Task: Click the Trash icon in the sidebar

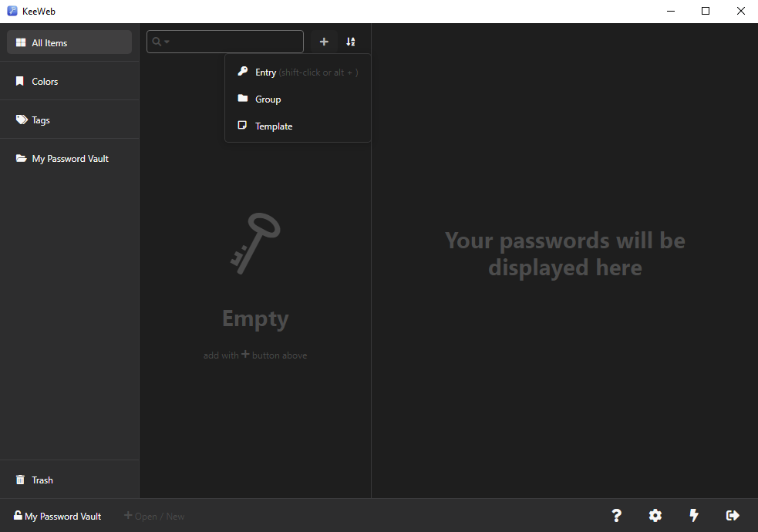Action: click(x=19, y=480)
